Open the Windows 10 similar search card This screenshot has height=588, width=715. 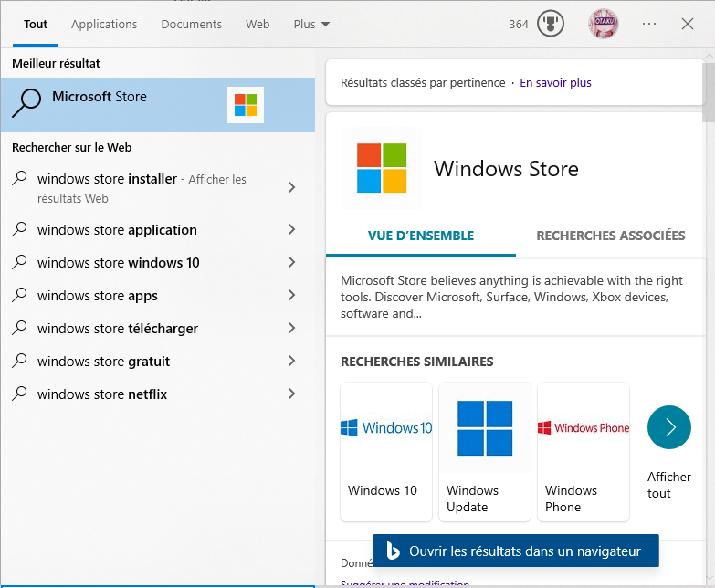click(x=386, y=452)
